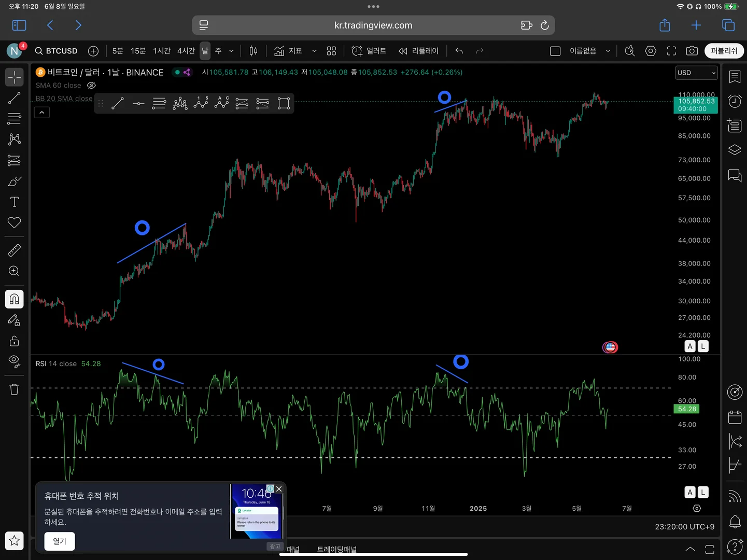Image resolution: width=747 pixels, height=560 pixels.
Task: Collapse the indicator legend chevron
Action: tap(42, 113)
